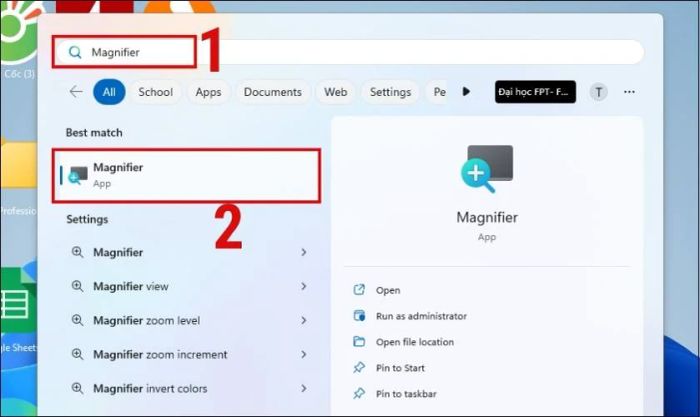Open the Cốc Cốc desktop shortcut icon
The width and height of the screenshot is (700, 417).
click(19, 33)
